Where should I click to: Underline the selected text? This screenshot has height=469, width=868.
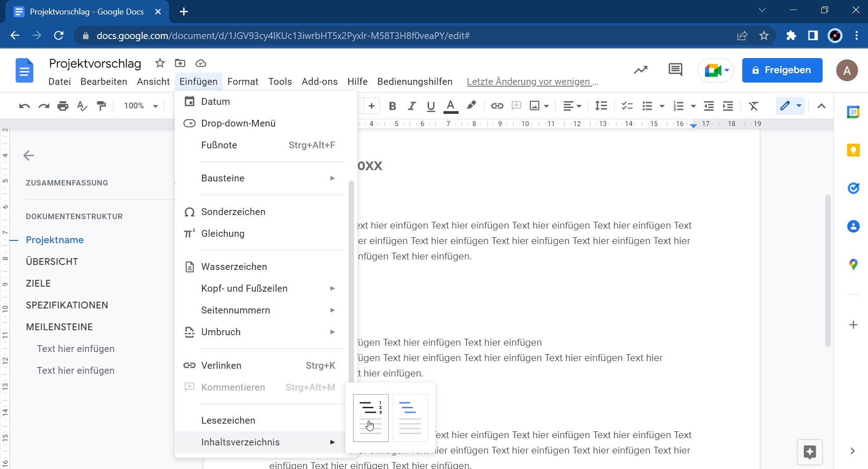pos(431,106)
